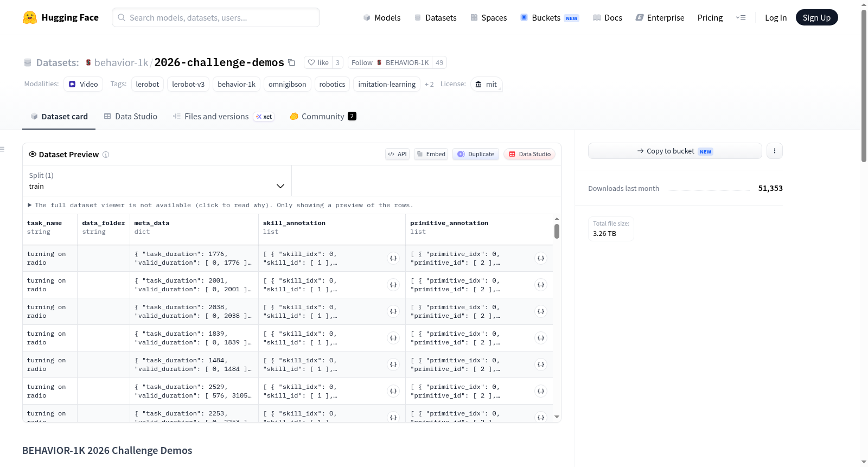This screenshot has height=467, width=868.
Task: Select the lerobot-v3 tag
Action: click(x=188, y=84)
